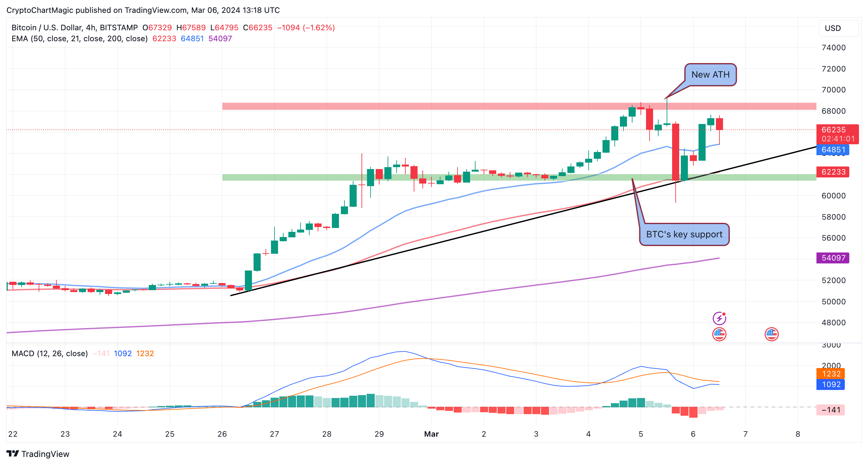The image size is (868, 465).
Task: Click the 74000 price axis label
Action: pos(834,48)
